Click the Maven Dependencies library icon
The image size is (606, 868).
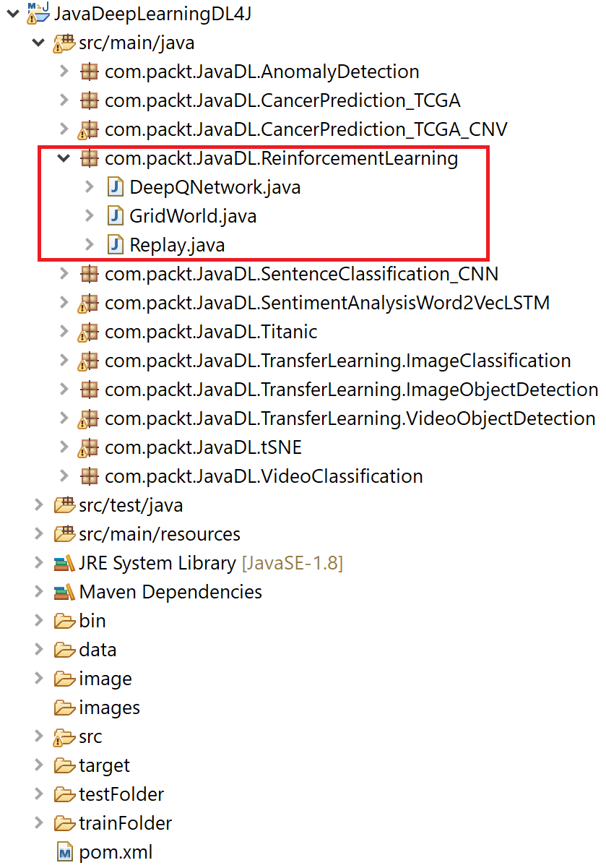pos(65,592)
